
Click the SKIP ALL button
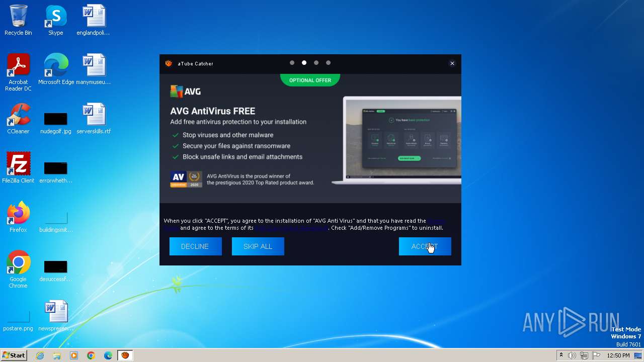click(258, 246)
